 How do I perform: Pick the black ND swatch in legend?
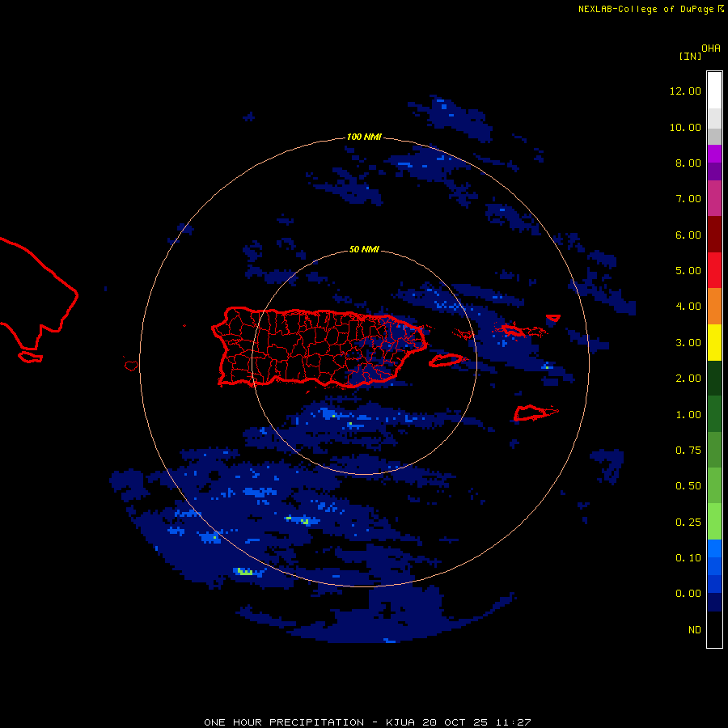[x=714, y=629]
